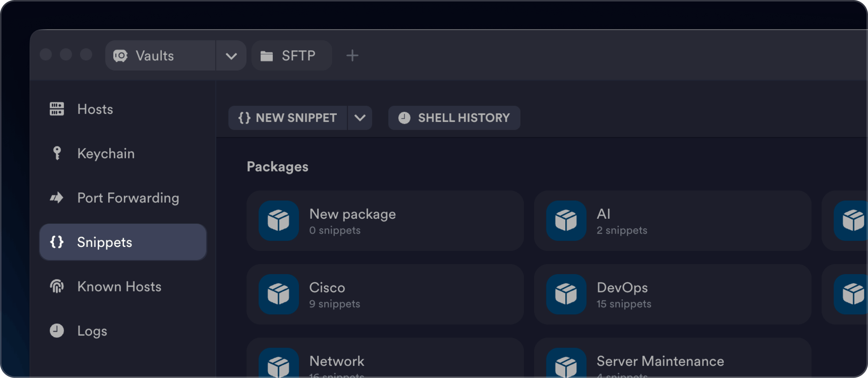868x378 pixels.
Task: Expand the Vaults dropdown chevron
Action: tap(231, 56)
